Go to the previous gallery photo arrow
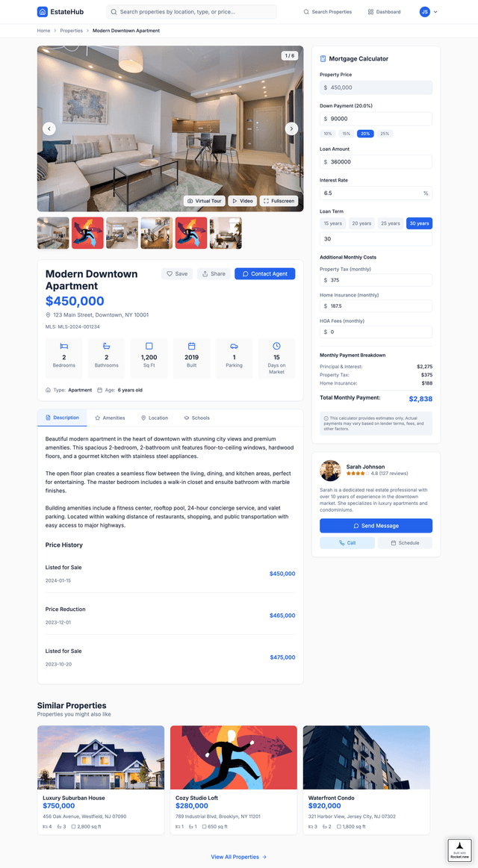Screen dimensions: 478x868 pos(49,128)
